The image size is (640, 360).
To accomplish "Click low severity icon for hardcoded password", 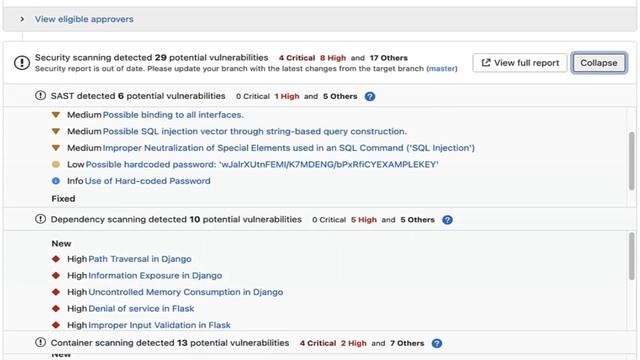I will pos(56,164).
